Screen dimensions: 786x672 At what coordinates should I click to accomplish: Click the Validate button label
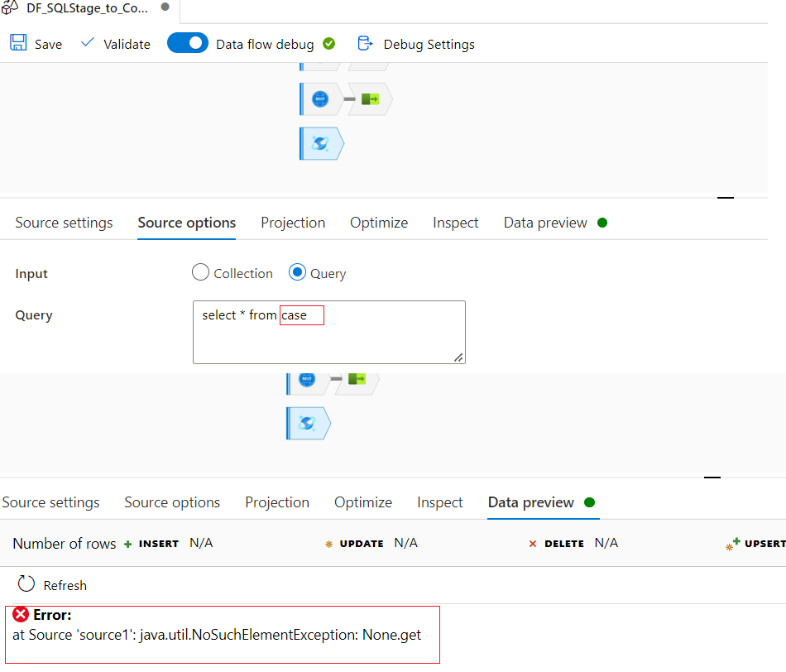[x=127, y=45]
